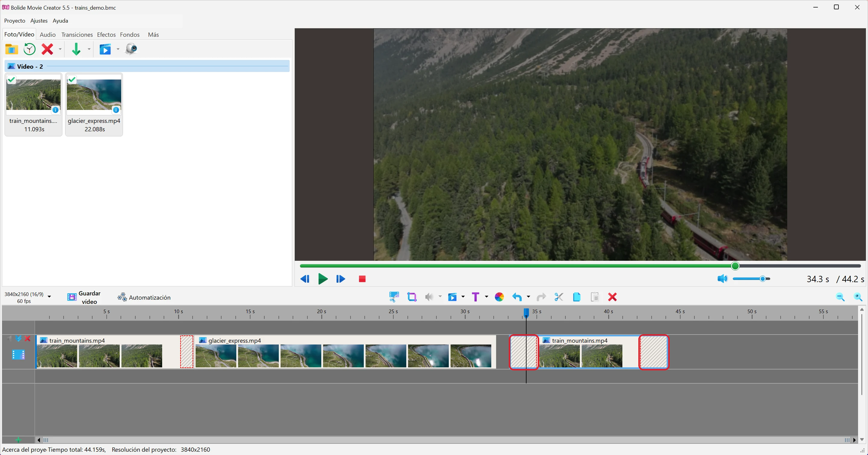Click the blue playhead marker on timeline ruler
This screenshot has height=455, width=868.
coord(526,313)
